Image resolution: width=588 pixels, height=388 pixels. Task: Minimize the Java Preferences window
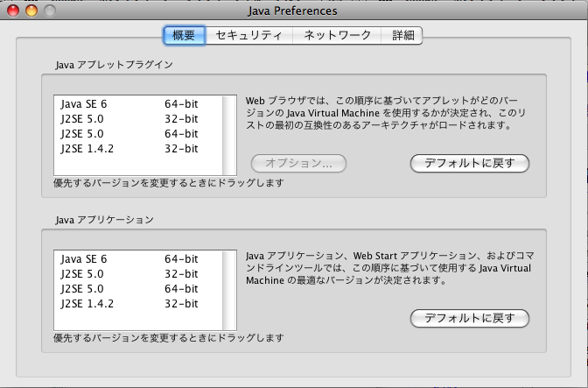pos(31,11)
